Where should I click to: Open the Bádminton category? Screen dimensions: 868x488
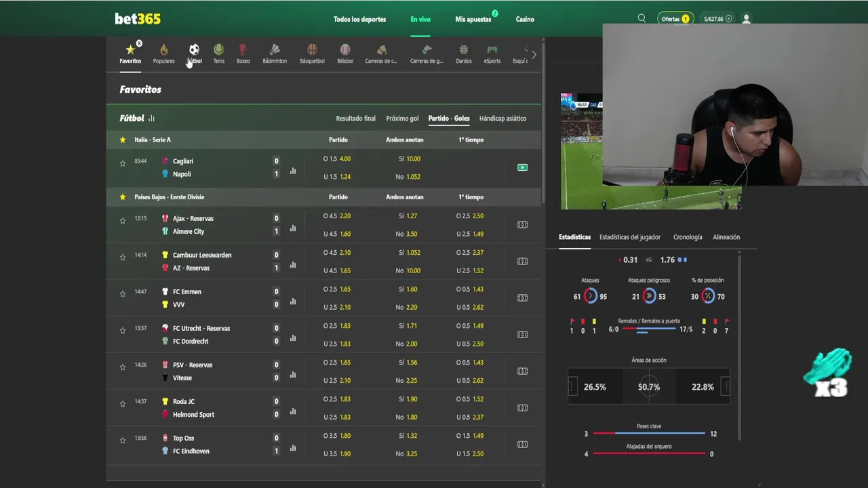pos(275,54)
